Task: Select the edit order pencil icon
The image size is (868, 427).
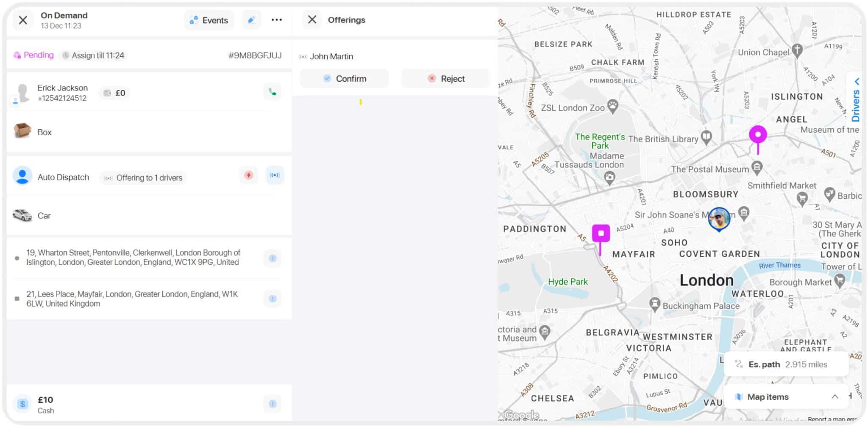Action: [251, 20]
